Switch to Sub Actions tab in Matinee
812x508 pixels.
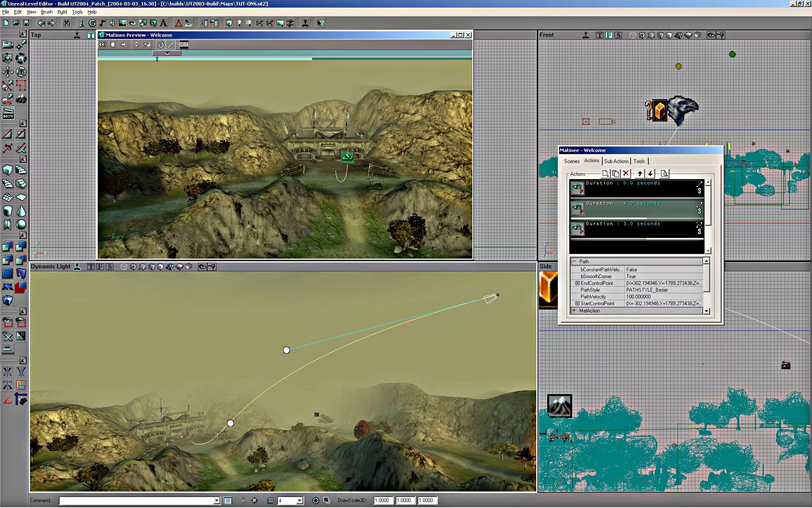(616, 161)
